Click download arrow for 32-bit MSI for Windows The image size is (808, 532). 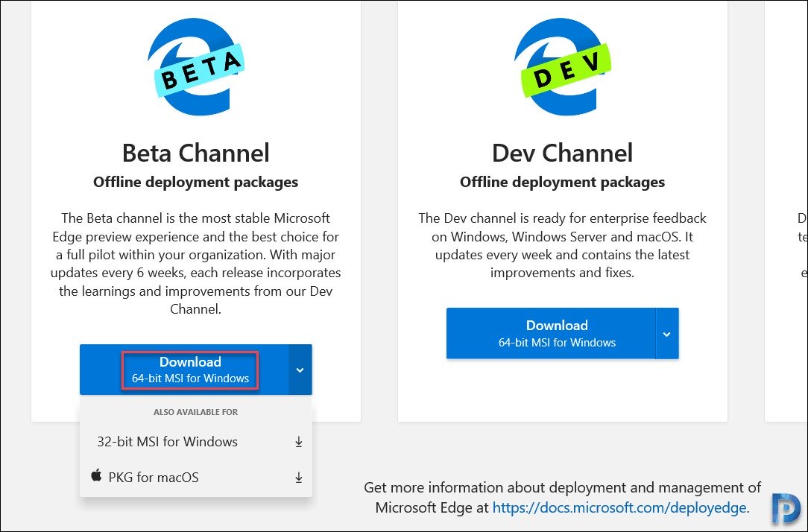pyautogui.click(x=298, y=442)
